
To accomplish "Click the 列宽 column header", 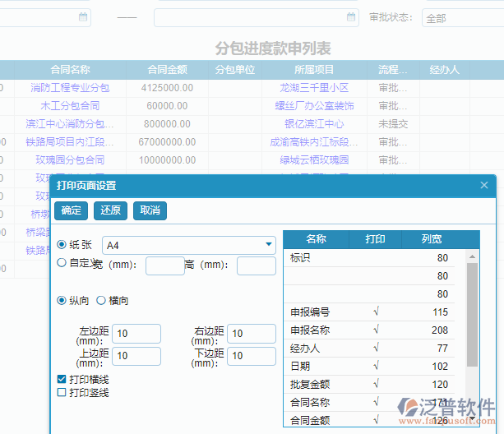I will pos(432,239).
